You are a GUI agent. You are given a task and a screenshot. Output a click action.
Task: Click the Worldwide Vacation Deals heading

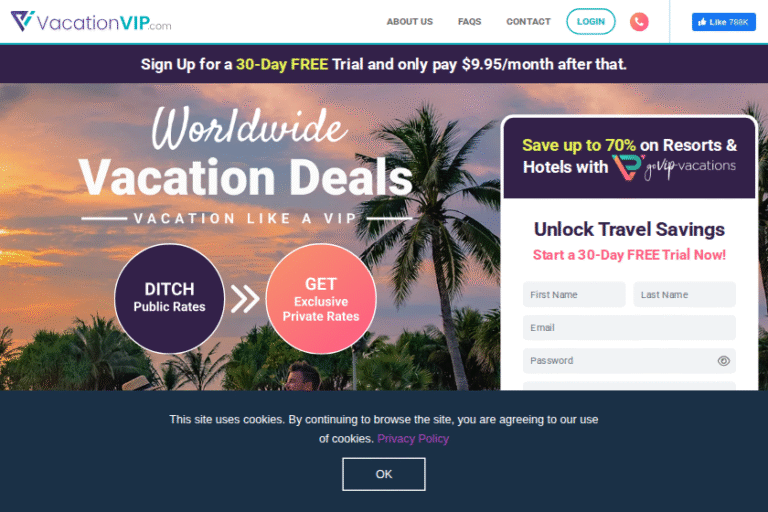pos(246,152)
